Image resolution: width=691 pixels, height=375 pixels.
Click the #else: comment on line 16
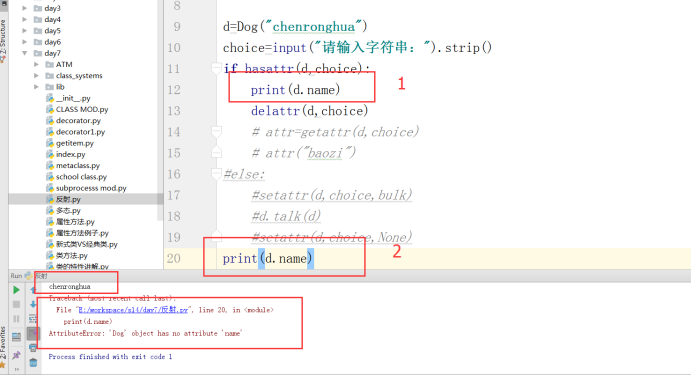(x=244, y=174)
